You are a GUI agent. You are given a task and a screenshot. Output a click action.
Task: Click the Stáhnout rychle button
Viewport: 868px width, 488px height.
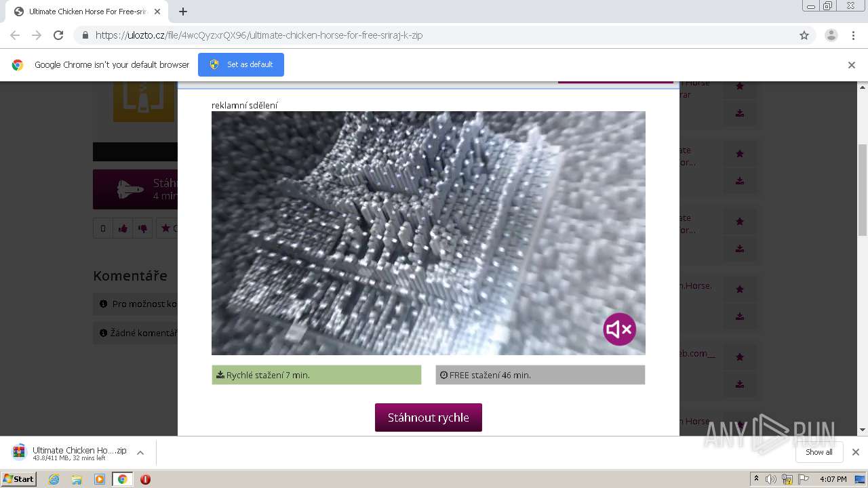[429, 418]
